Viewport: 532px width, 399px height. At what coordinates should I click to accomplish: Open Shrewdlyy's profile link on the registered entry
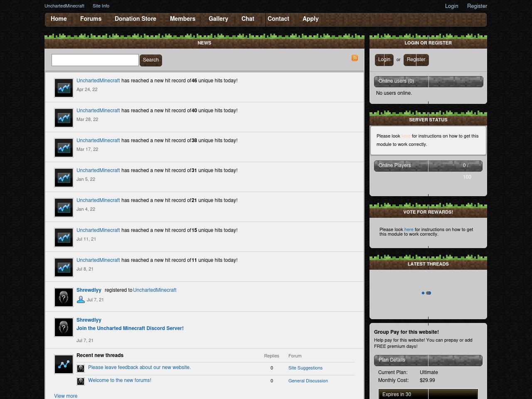[x=89, y=290]
